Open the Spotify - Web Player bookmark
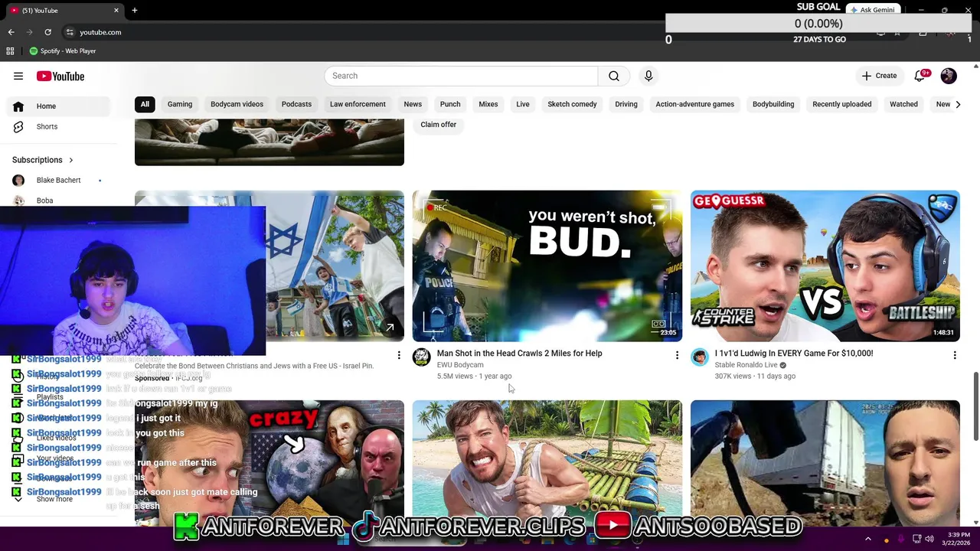Image resolution: width=980 pixels, height=551 pixels. [63, 51]
